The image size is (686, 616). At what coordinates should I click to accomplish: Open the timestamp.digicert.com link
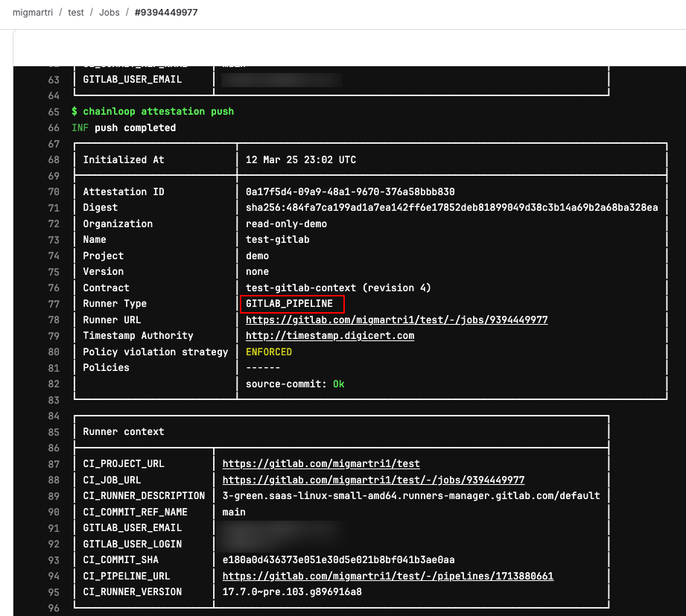tap(330, 336)
